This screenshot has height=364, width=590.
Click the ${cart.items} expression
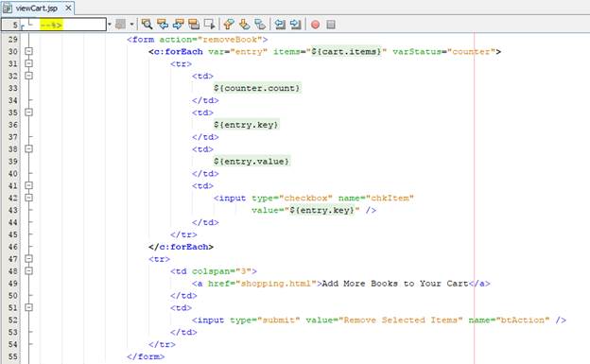(346, 52)
